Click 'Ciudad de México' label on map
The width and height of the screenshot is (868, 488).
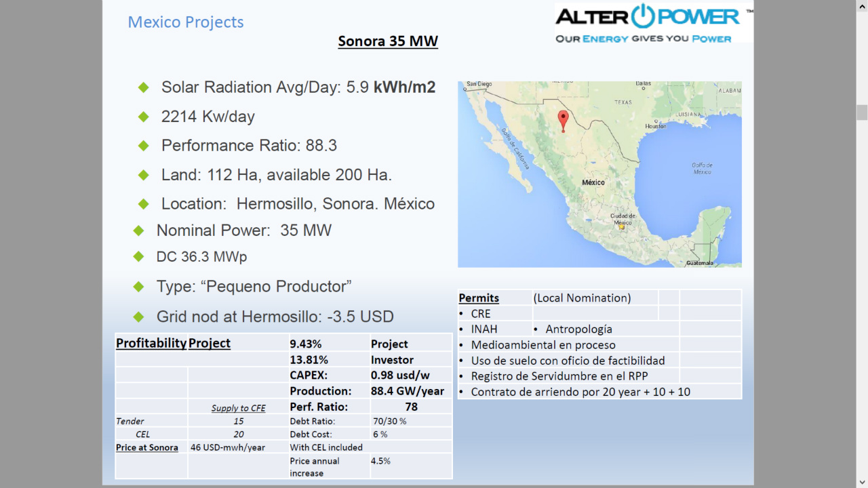pyautogui.click(x=623, y=219)
